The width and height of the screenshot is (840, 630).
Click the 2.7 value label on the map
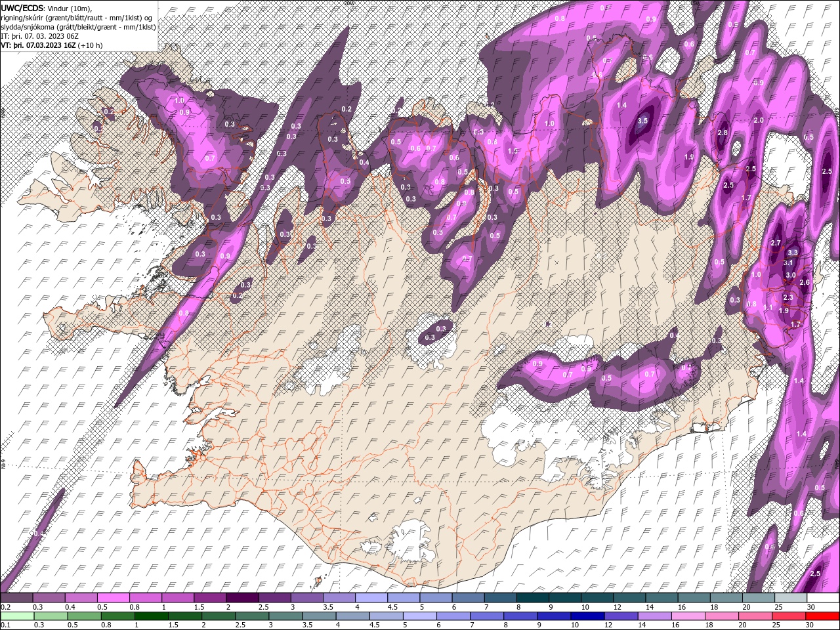[x=775, y=243]
